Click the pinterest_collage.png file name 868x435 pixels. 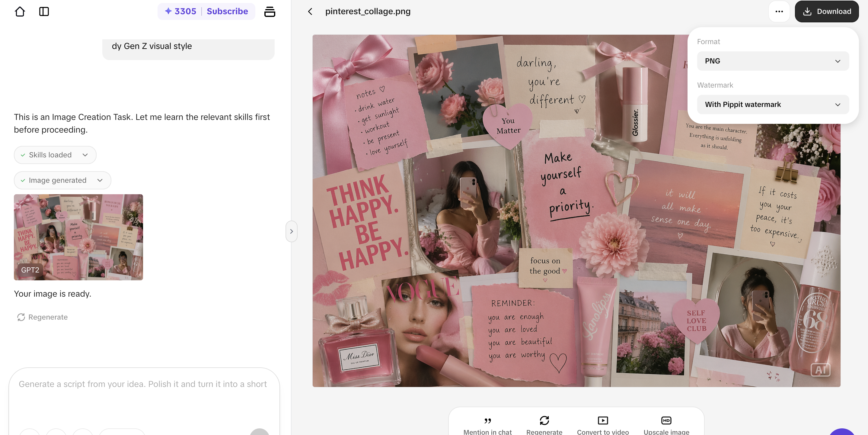tap(368, 11)
